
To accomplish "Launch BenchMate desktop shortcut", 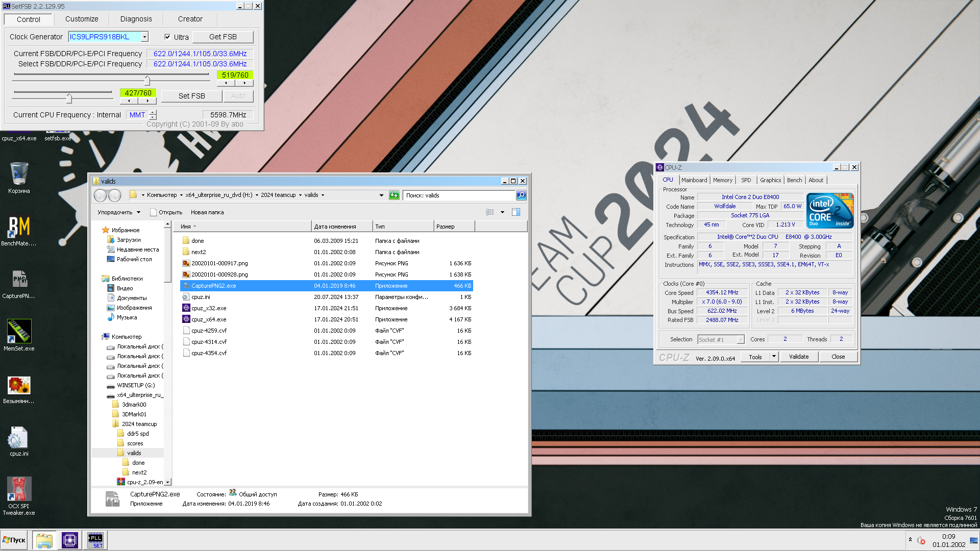I will tap(19, 231).
